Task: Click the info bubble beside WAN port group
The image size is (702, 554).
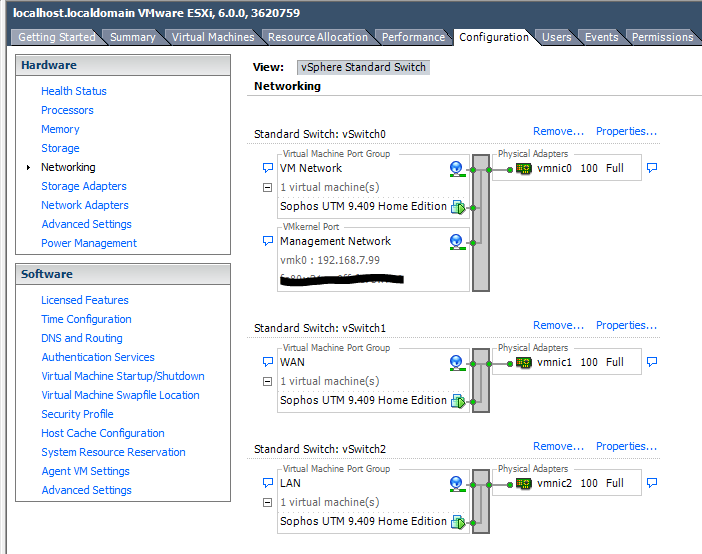Action: pyautogui.click(x=267, y=362)
